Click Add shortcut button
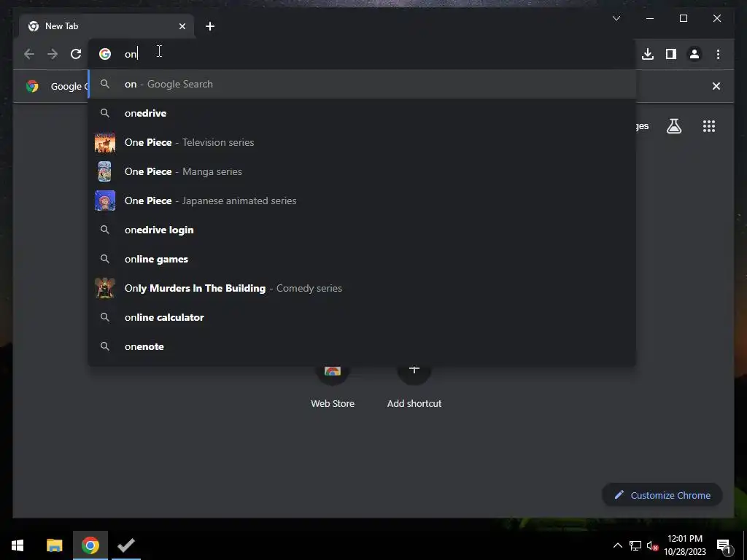The image size is (747, 560). click(x=414, y=388)
